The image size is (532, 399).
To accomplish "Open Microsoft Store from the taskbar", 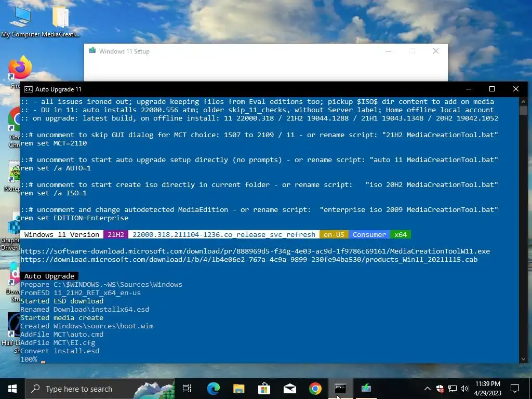I will click(264, 389).
